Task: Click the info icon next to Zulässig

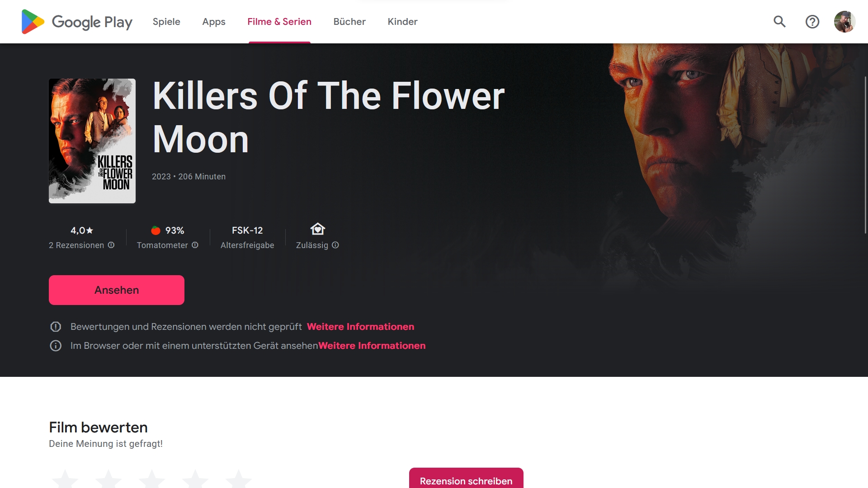Action: pyautogui.click(x=335, y=245)
